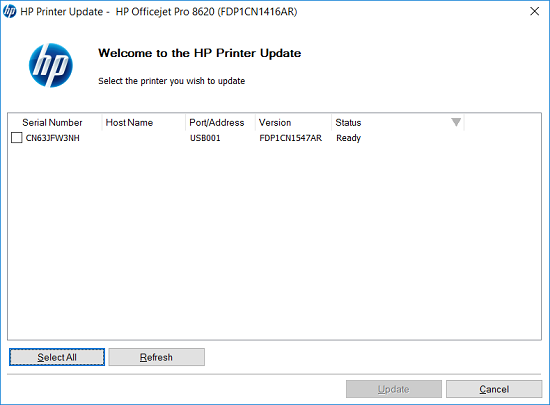Select the CN63JFW3NH serial number entry
Image resolution: width=550 pixels, height=405 pixels.
(52, 138)
